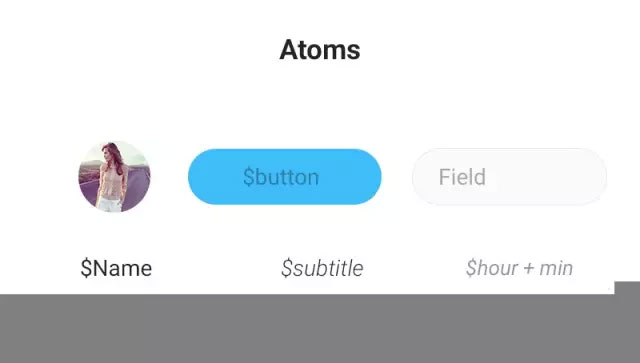The image size is (640, 363).
Task: Click the plus sign in the time label
Action: point(529,269)
